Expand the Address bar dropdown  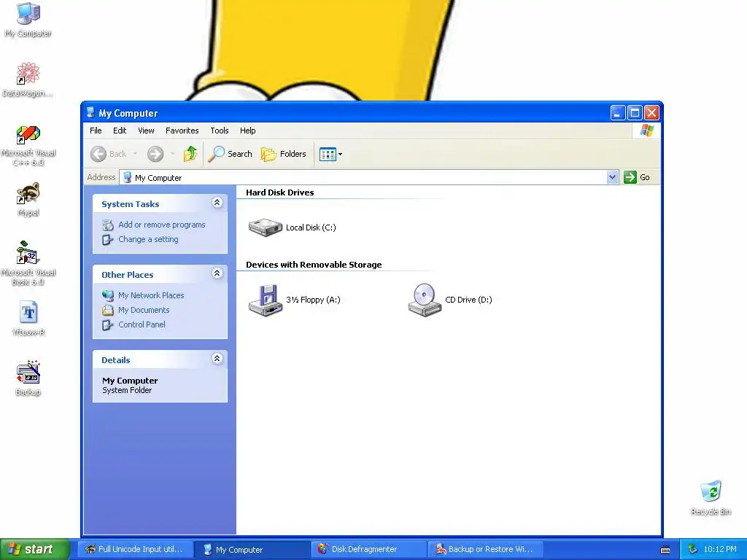point(612,178)
